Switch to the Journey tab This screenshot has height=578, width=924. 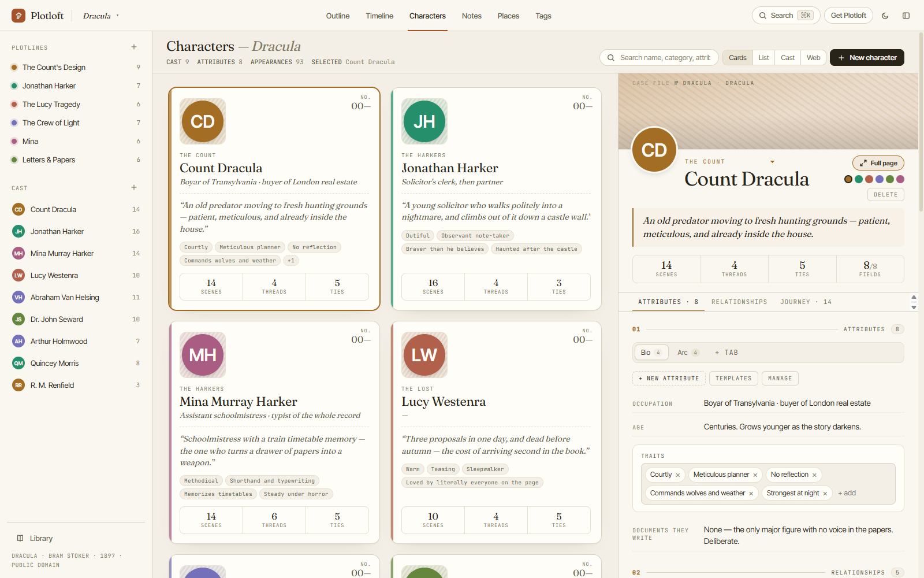(806, 302)
